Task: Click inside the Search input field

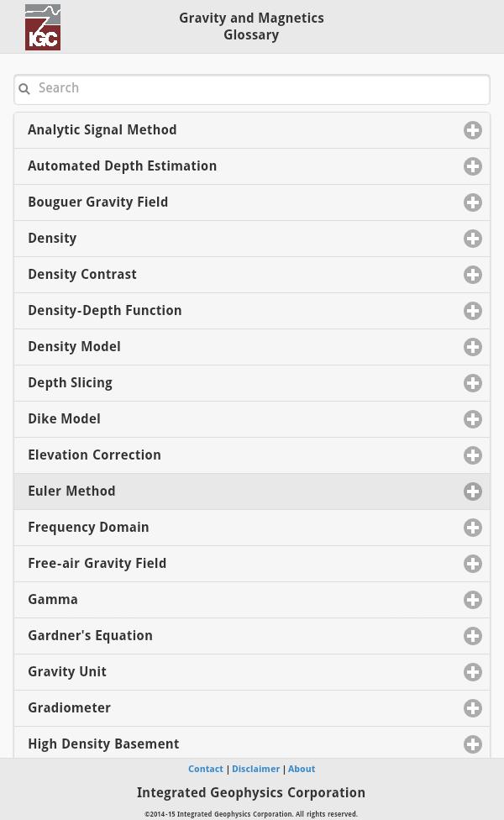Action: 252,89
